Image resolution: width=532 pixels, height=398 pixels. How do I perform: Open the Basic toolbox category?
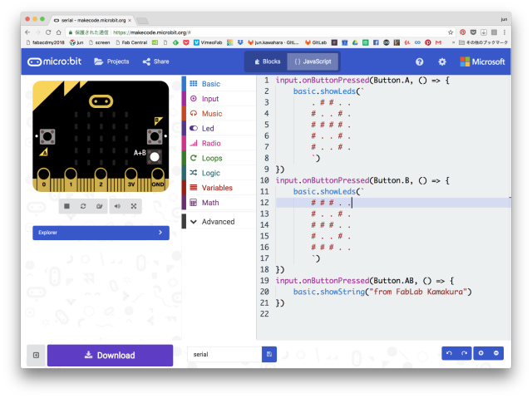click(219, 84)
